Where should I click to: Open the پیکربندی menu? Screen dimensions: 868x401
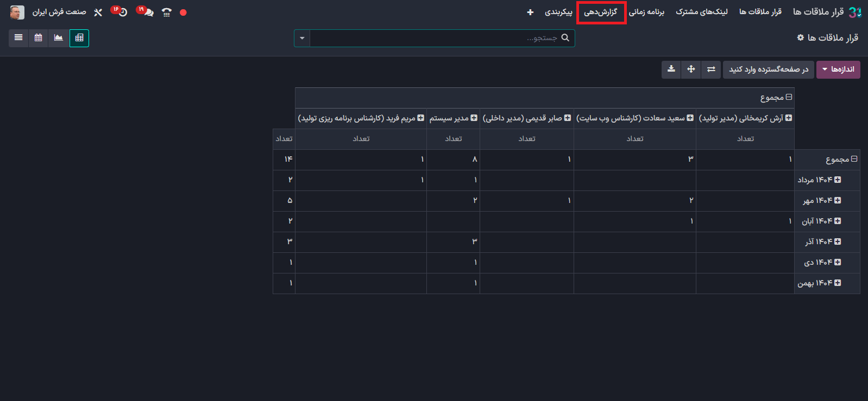click(x=558, y=12)
